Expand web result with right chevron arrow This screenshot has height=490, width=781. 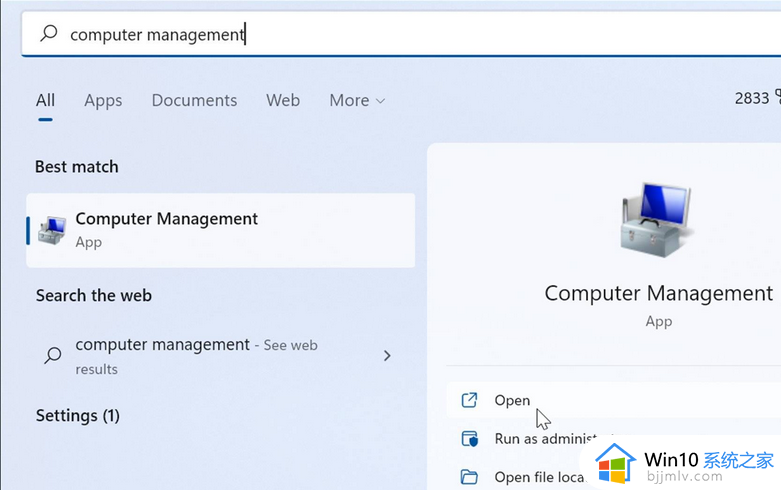coord(387,356)
